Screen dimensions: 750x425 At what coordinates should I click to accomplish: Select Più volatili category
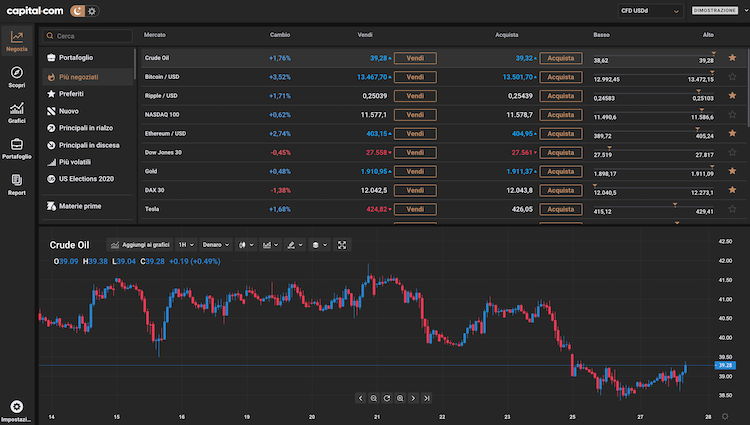click(88, 162)
